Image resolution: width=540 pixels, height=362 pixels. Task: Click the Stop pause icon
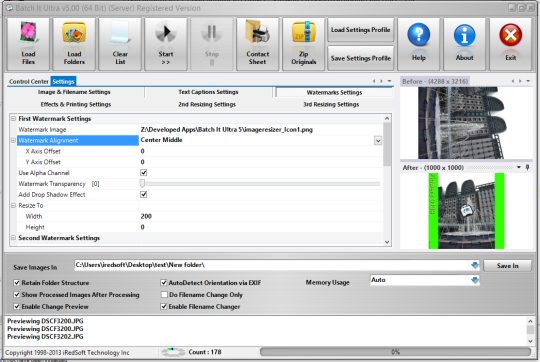(x=212, y=33)
